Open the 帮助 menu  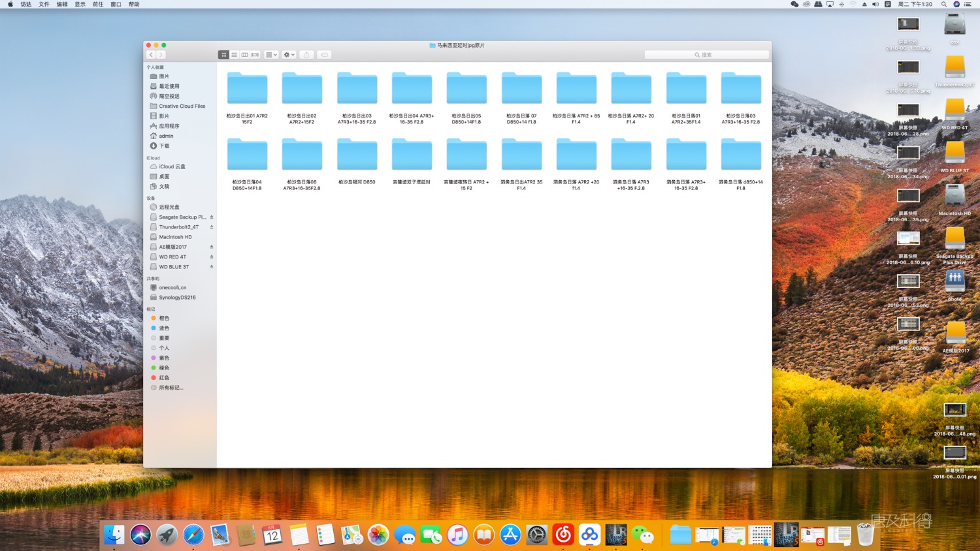(x=134, y=4)
